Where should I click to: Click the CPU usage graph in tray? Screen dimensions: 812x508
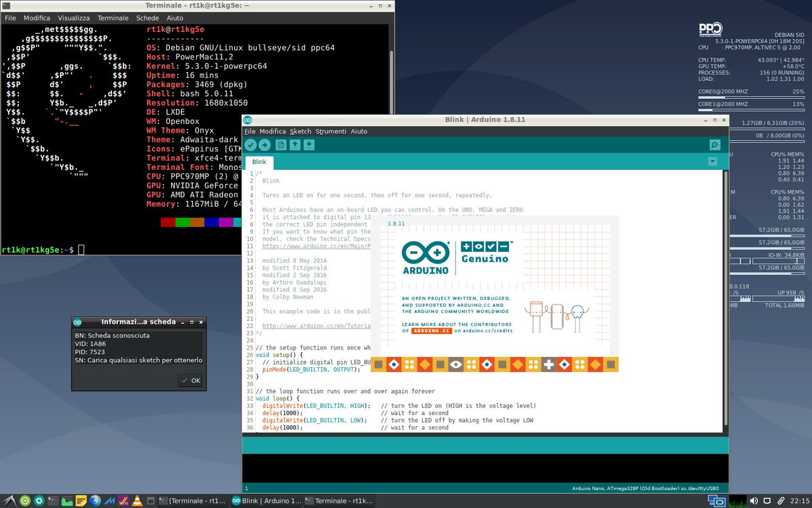click(x=738, y=501)
